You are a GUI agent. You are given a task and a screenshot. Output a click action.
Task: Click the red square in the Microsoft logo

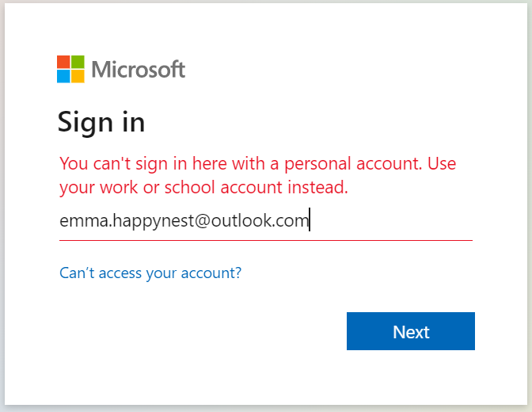[x=63, y=62]
